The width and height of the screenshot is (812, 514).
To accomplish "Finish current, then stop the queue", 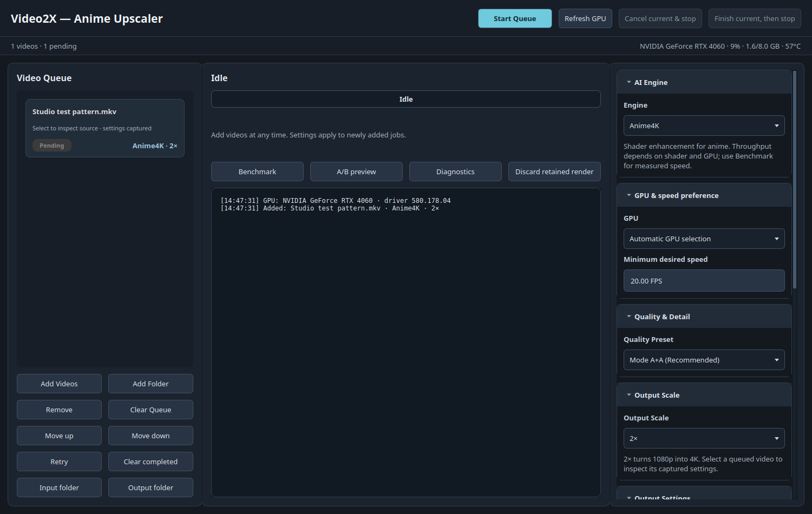I will coord(755,18).
